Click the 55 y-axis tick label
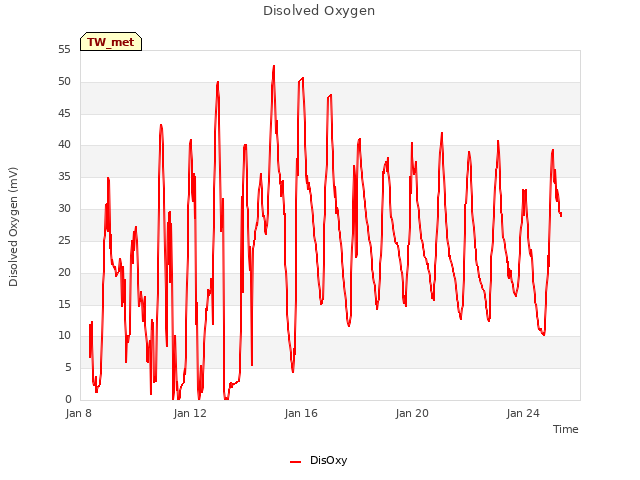Screen dimensions: 640x480 point(64,49)
